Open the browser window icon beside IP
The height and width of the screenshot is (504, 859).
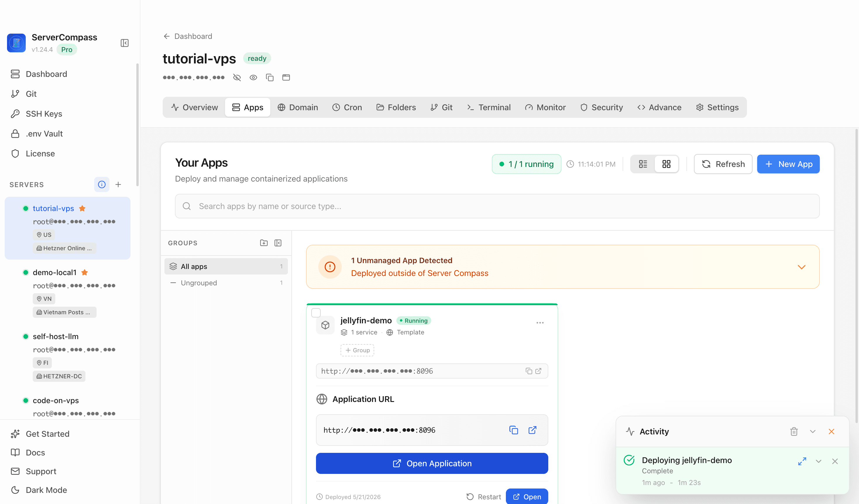point(286,78)
